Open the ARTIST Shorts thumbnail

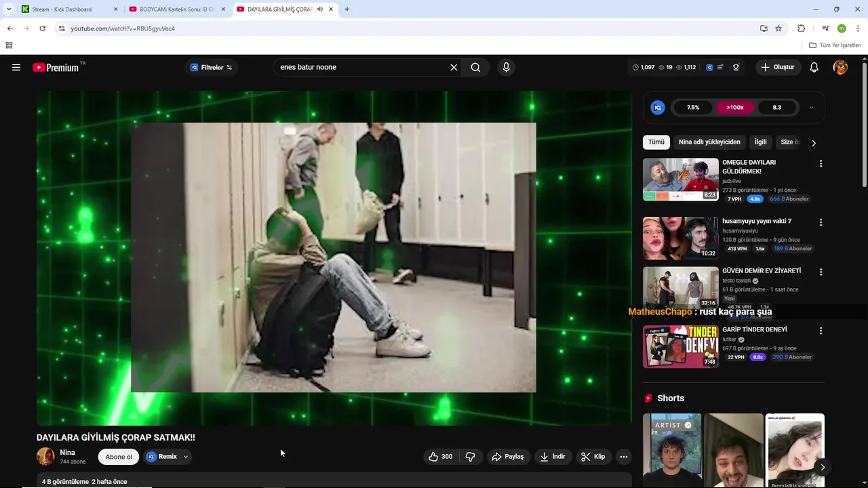[x=672, y=450]
